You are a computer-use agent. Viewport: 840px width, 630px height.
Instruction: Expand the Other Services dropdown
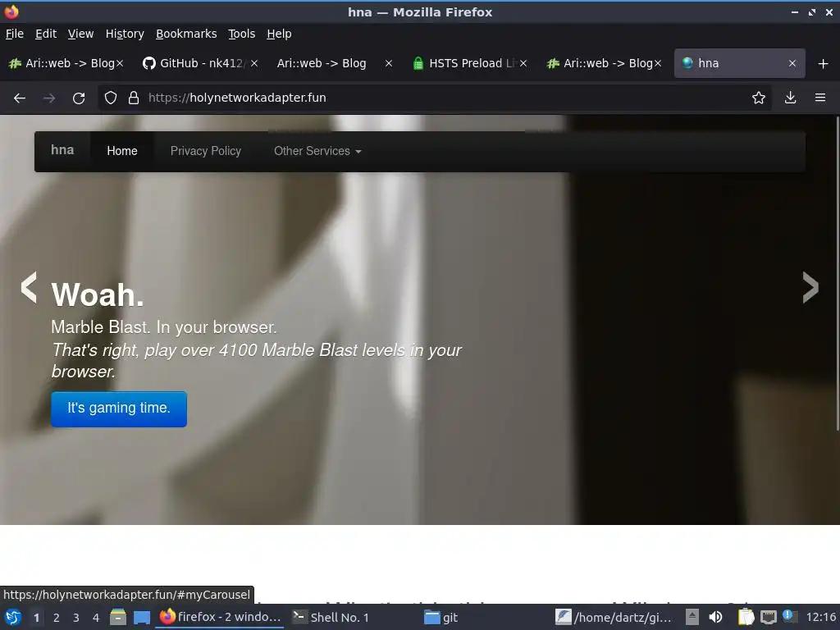[317, 151]
